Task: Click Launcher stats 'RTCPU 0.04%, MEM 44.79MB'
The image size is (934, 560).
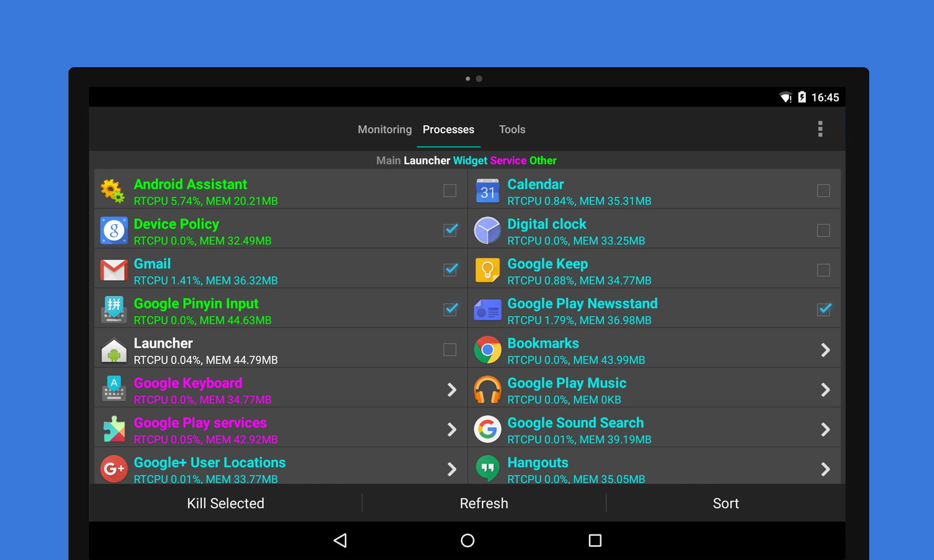Action: pos(206,360)
